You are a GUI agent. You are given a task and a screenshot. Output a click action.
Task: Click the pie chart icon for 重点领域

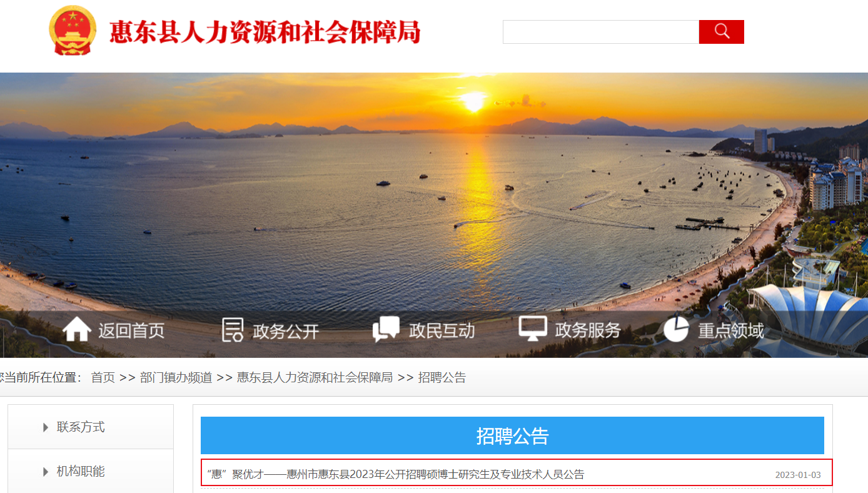676,330
